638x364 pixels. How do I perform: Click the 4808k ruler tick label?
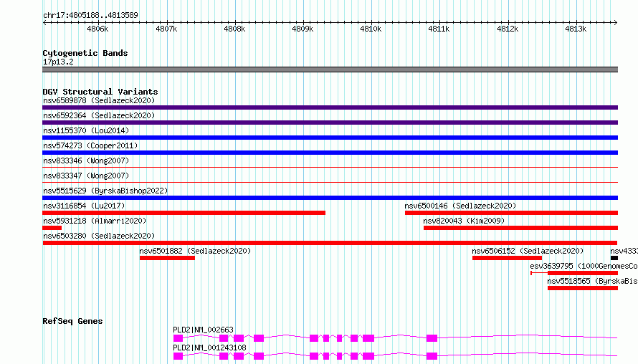234,29
